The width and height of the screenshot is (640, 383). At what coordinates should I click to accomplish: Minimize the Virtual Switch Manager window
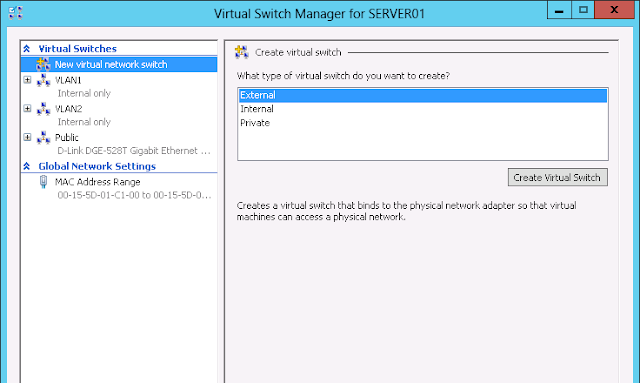pos(559,10)
